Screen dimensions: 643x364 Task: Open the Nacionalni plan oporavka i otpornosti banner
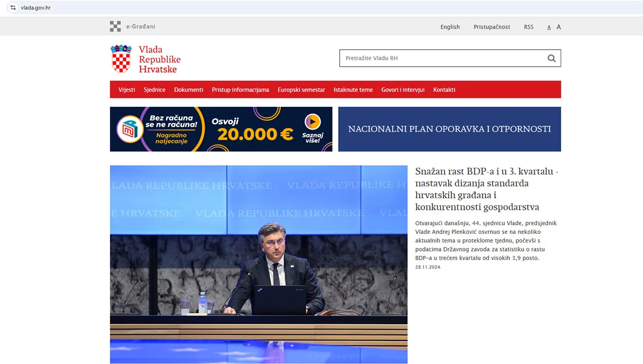[x=450, y=129]
